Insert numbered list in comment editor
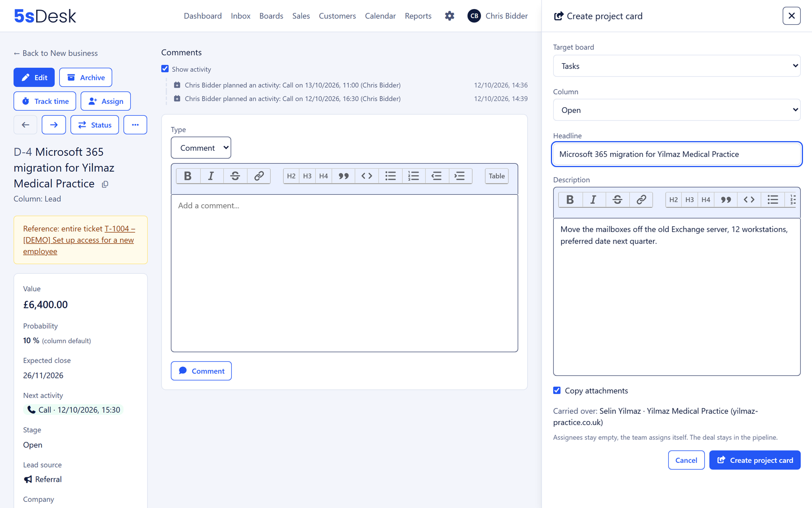This screenshot has width=812, height=508. coord(413,176)
